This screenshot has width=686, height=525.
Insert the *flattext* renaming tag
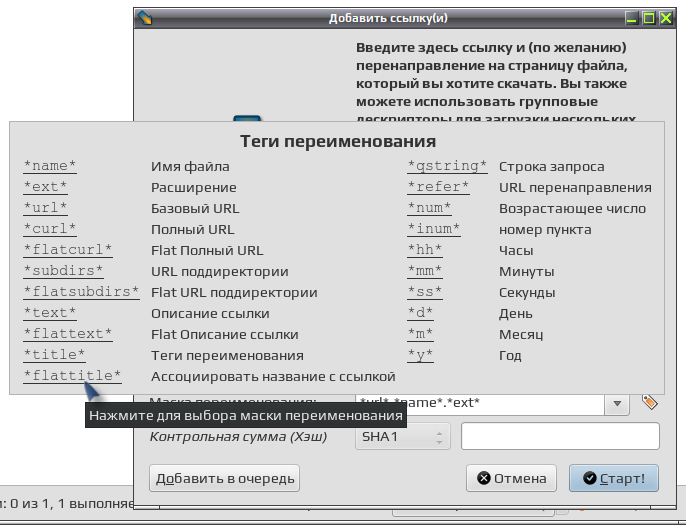pyautogui.click(x=68, y=334)
